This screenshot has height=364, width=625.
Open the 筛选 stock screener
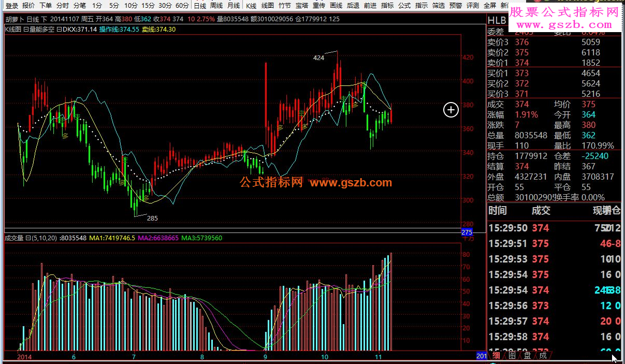(x=439, y=6)
